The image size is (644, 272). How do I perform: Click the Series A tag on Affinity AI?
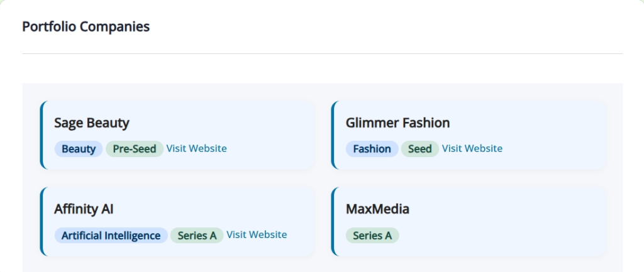pos(197,236)
